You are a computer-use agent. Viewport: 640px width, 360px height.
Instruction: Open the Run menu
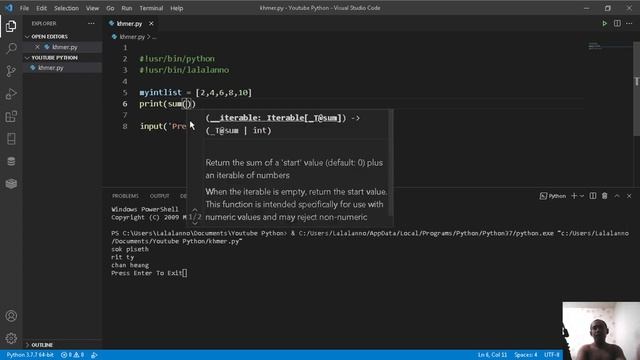pyautogui.click(x=127, y=8)
